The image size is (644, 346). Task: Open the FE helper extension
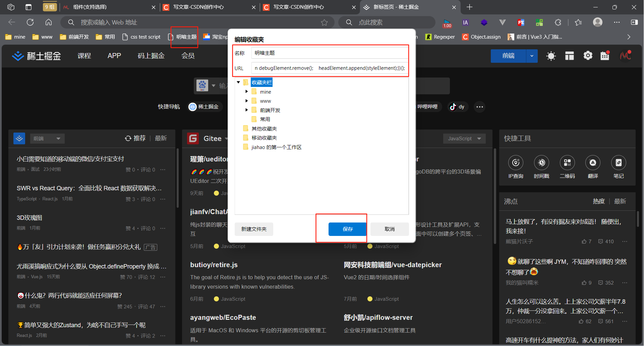521,22
